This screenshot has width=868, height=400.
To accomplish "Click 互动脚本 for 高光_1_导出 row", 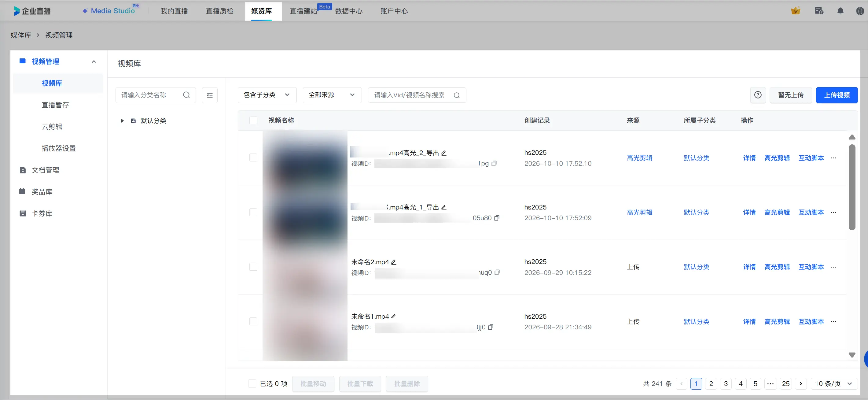I will click(x=811, y=213).
